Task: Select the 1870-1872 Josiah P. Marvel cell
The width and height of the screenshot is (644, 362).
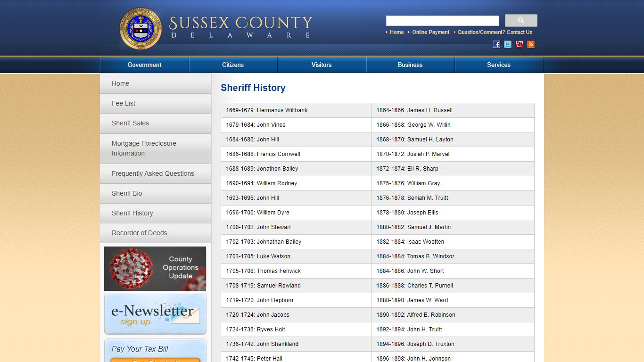Action: pos(453,154)
